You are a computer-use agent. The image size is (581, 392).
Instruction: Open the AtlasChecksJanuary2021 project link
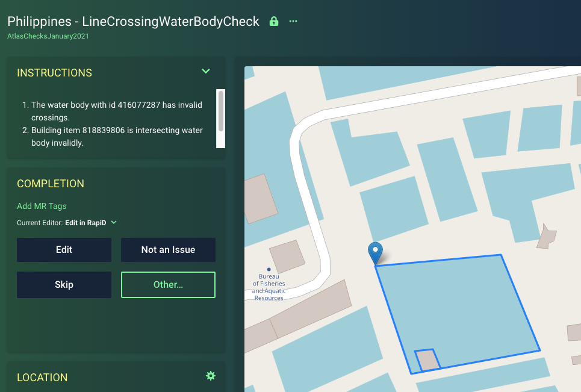[x=48, y=36]
